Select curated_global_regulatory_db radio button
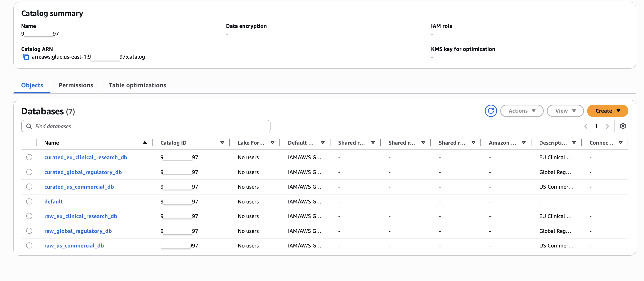 tap(29, 172)
